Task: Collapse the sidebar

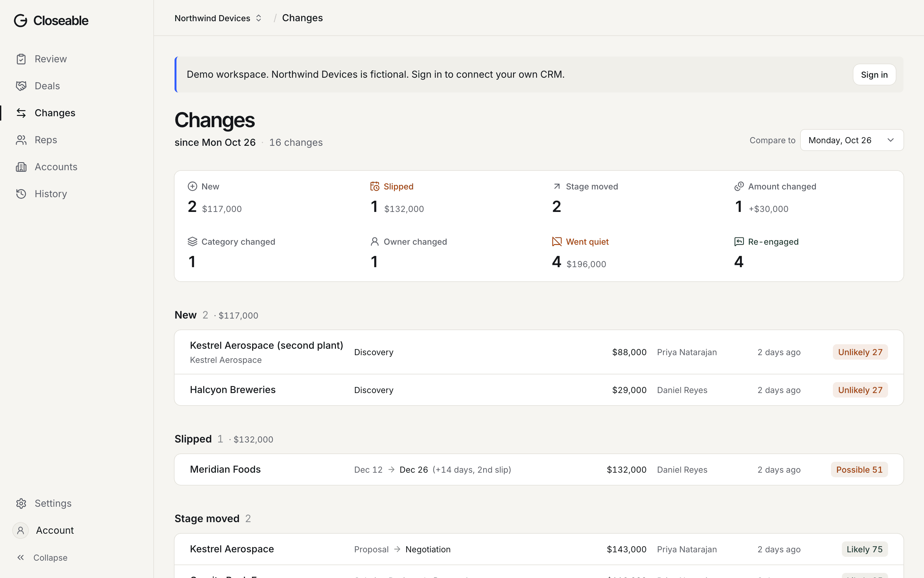Action: coord(42,557)
